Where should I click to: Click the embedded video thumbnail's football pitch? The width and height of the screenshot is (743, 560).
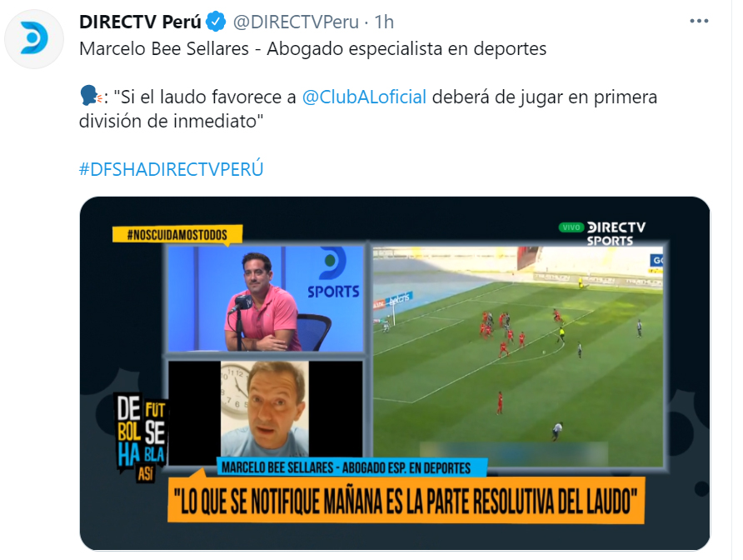tap(518, 357)
